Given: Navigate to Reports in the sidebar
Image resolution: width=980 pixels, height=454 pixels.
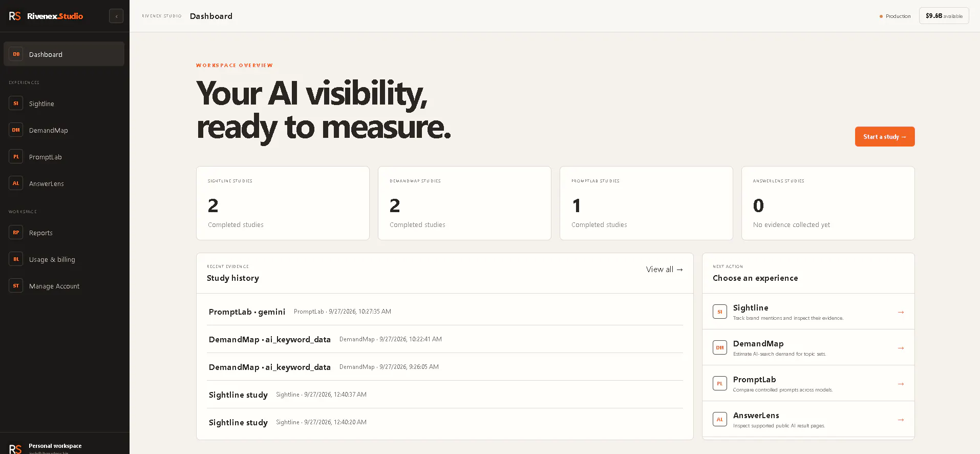Looking at the screenshot, I should (64, 233).
